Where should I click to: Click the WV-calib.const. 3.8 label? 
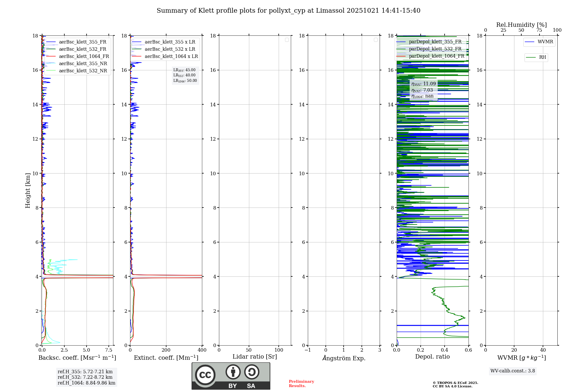coord(512,371)
